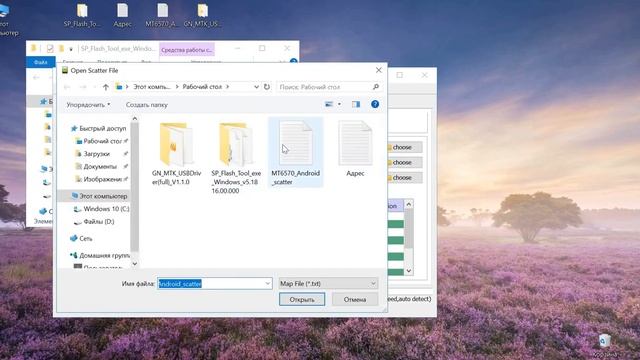Screen dimensions: 640x360
Task: Open the MT6570_A... desktop file icon
Action: point(162,16)
